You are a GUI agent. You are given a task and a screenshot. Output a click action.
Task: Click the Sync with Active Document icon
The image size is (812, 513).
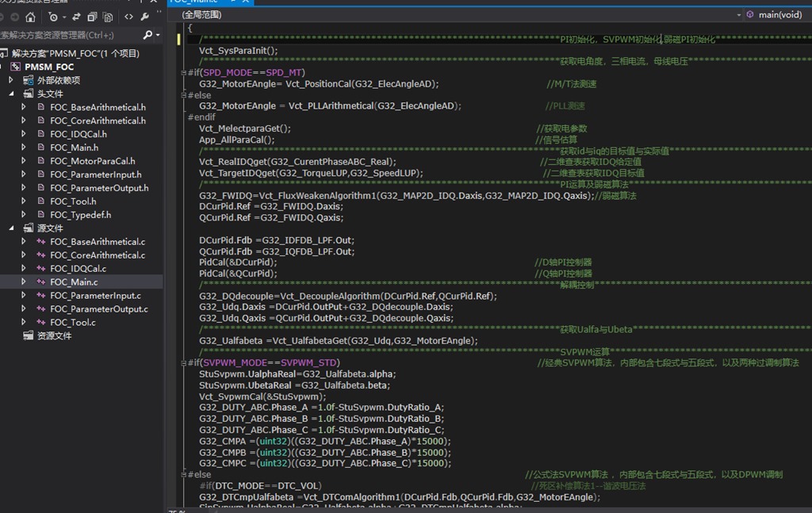(76, 17)
